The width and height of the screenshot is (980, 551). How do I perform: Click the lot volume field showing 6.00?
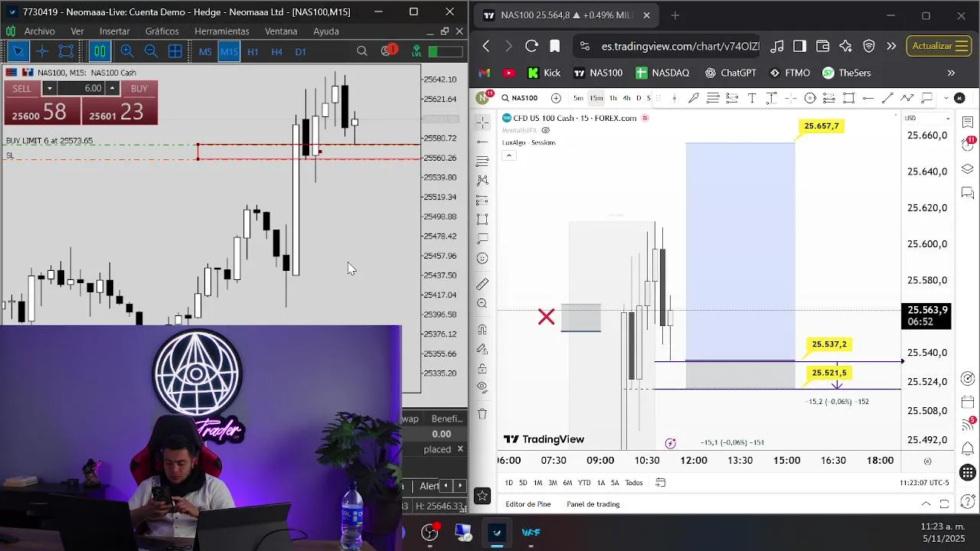pyautogui.click(x=81, y=89)
